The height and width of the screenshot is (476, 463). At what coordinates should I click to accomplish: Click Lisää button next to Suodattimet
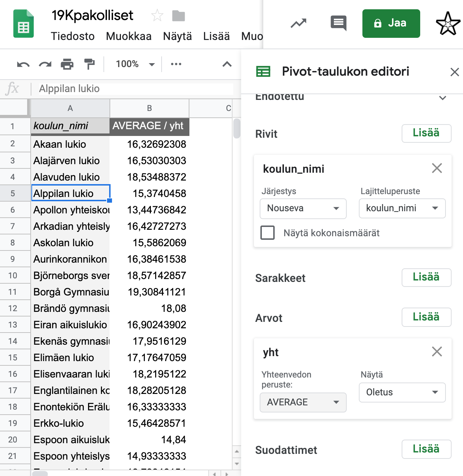tap(426, 449)
